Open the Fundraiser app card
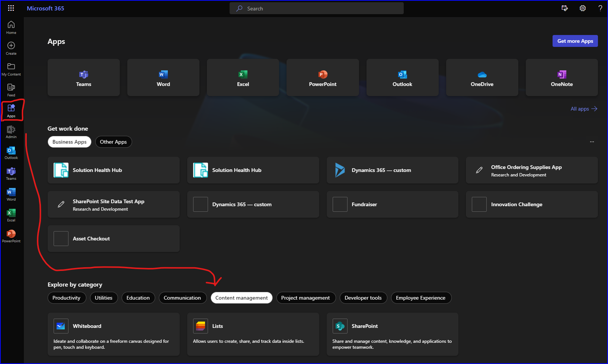This screenshot has width=608, height=364. pyautogui.click(x=393, y=204)
